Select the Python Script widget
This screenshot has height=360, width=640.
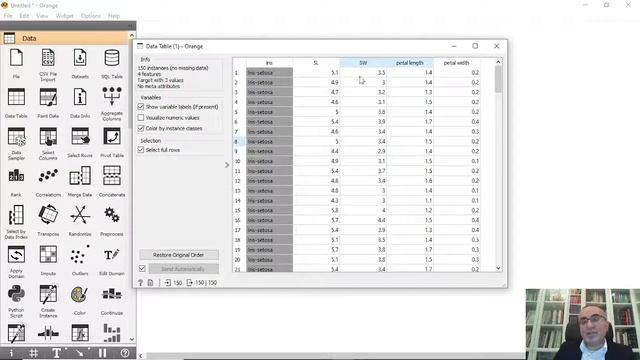click(x=16, y=294)
